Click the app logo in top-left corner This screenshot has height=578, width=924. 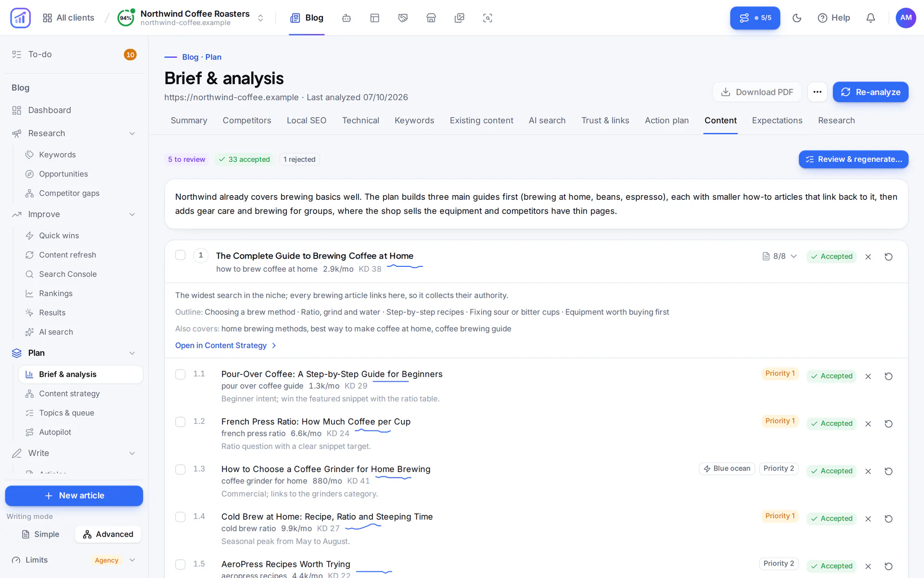pos(20,18)
